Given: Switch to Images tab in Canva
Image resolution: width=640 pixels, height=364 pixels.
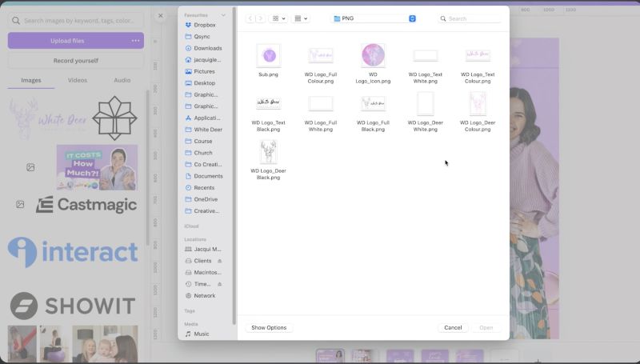Looking at the screenshot, I should tap(31, 80).
